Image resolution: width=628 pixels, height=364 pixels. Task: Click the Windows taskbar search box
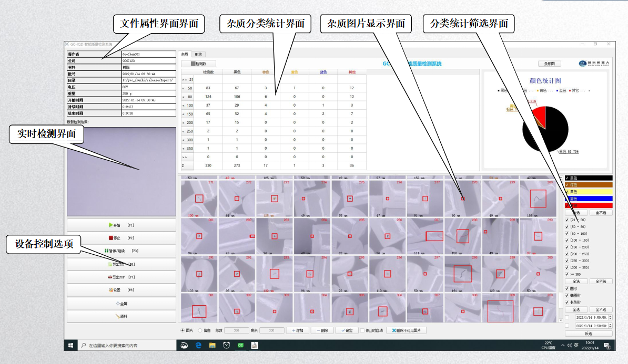click(x=126, y=345)
